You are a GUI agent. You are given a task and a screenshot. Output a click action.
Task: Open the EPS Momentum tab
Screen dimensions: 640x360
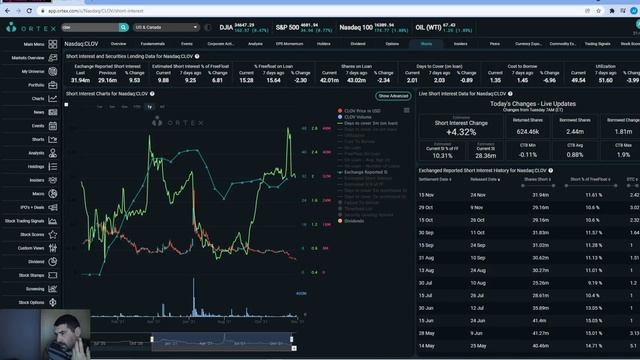click(289, 44)
